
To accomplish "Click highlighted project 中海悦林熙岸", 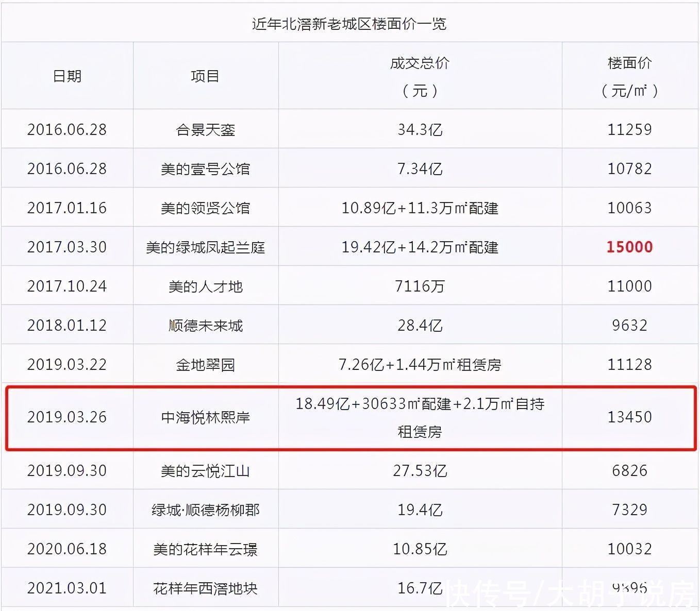I will (205, 417).
